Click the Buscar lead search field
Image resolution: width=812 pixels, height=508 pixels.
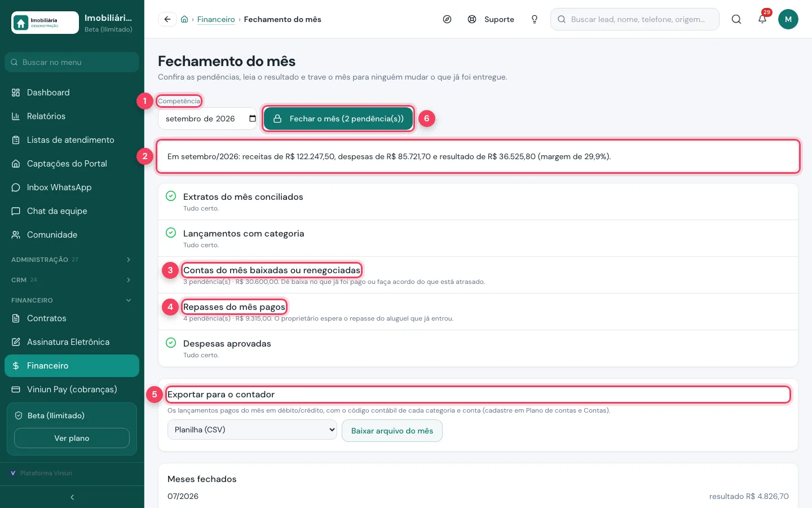635,19
